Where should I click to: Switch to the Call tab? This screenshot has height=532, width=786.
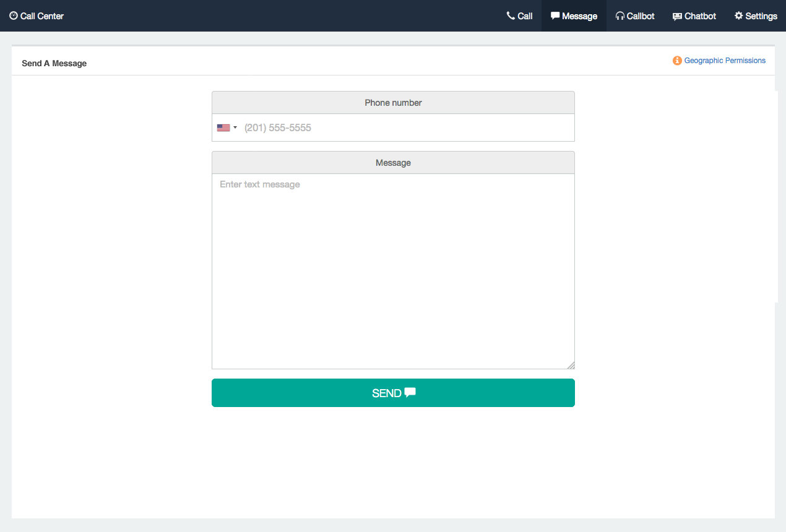coord(520,15)
